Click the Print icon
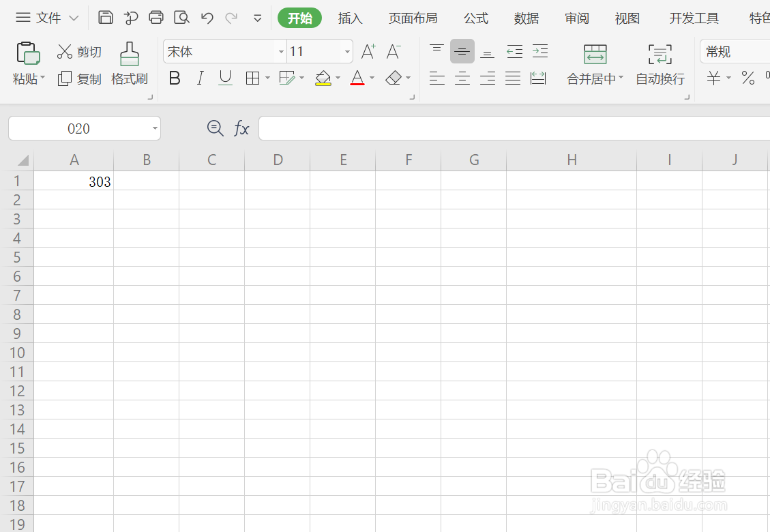This screenshot has width=770, height=532. point(156,18)
